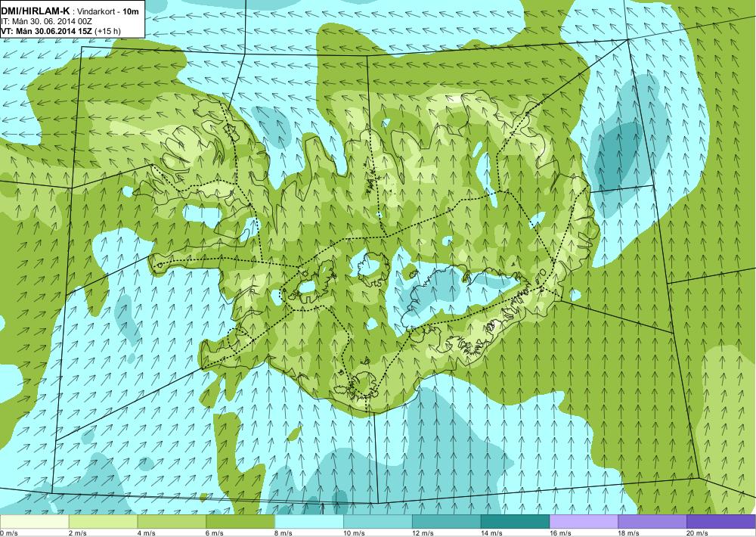Click the 6–8 m/s olive green legend swatch

(240, 522)
